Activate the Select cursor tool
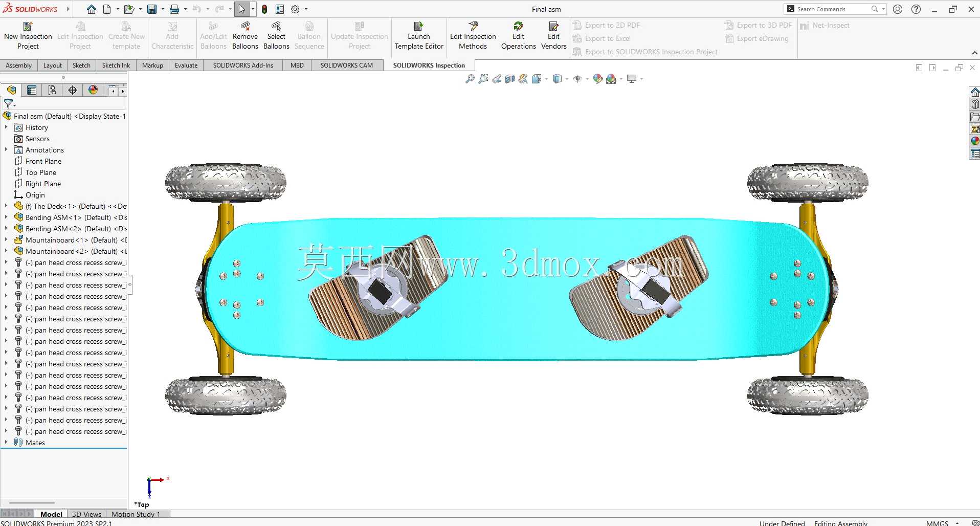Image resolution: width=980 pixels, height=526 pixels. pos(241,9)
